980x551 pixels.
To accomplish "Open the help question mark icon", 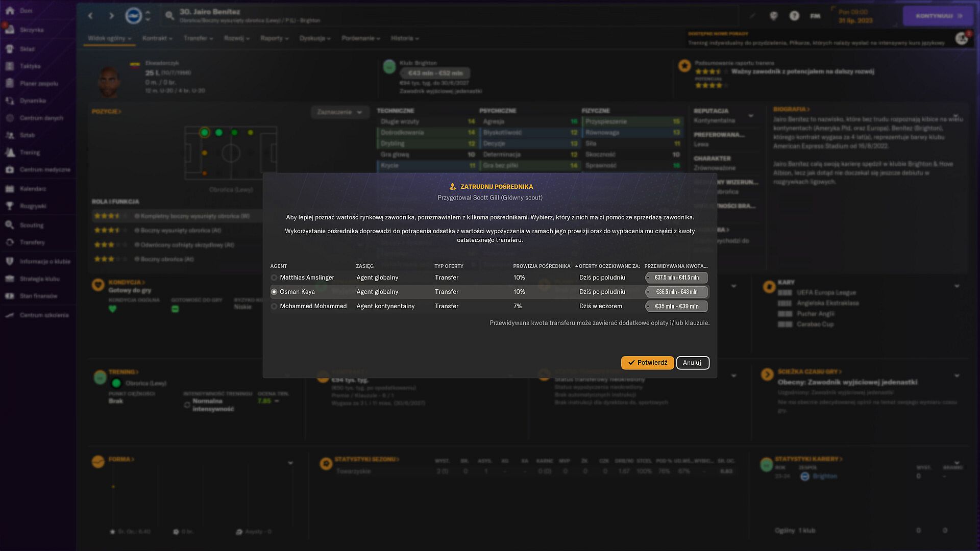I will point(794,16).
